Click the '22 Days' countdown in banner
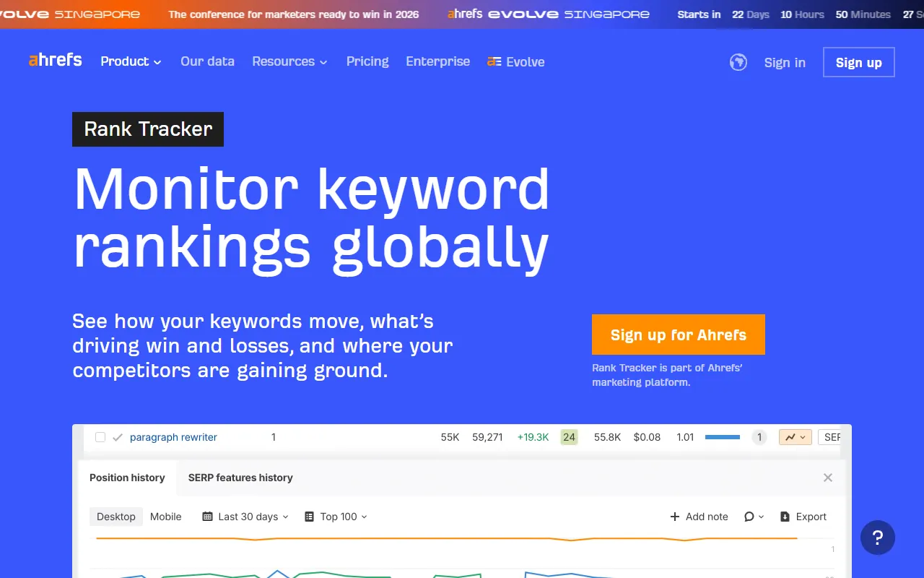Screen dimensions: 924x578 (751, 14)
